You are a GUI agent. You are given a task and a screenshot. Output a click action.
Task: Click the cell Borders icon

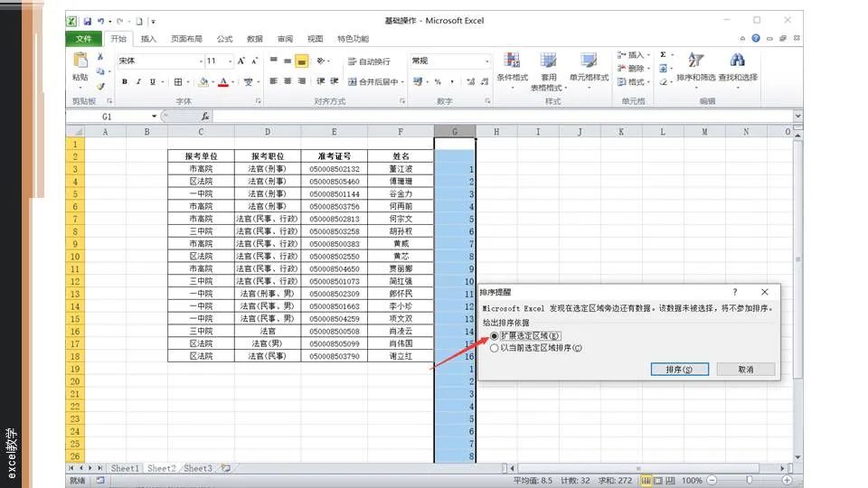178,82
